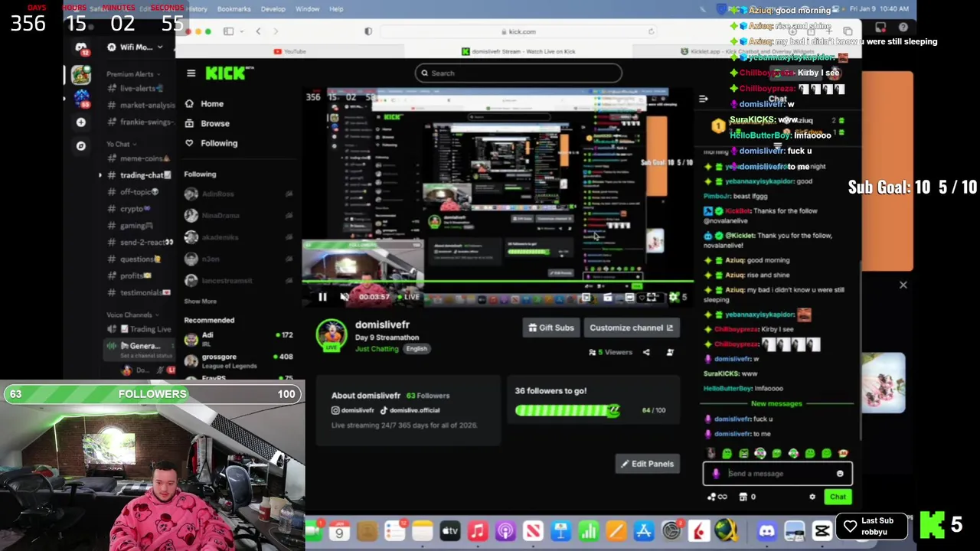Image resolution: width=980 pixels, height=551 pixels.
Task: Open Customize channel
Action: coord(631,328)
